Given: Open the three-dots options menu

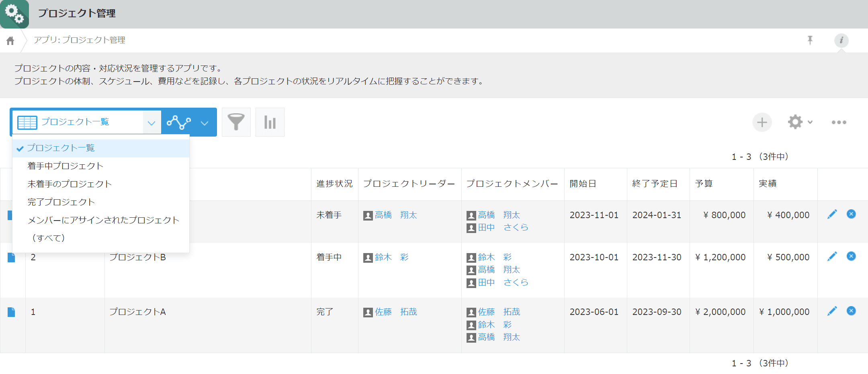Looking at the screenshot, I should tap(839, 122).
